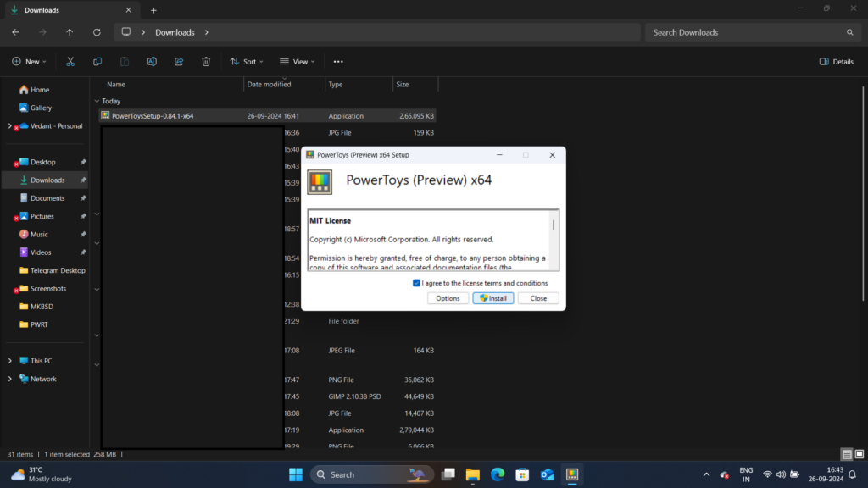Viewport: 868px width, 488px height.
Task: Select Home in navigation pane
Action: [x=46, y=89]
